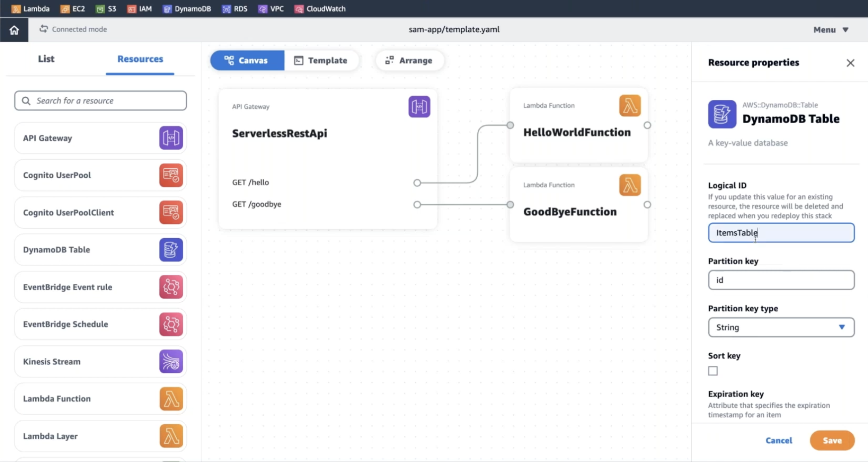
Task: Save the DynamoDB table properties
Action: (x=832, y=440)
